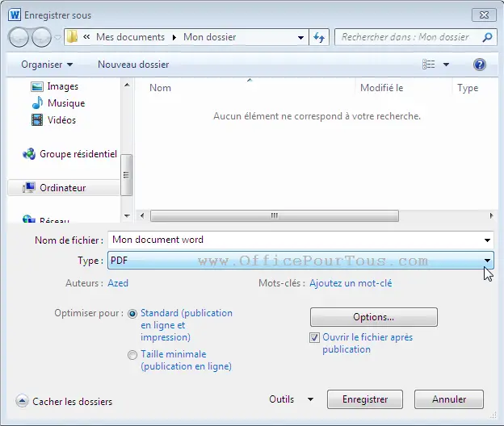Screen dimensions: 504x426
Task: Click the horizontal scrollbar thumb
Action: click(275, 215)
